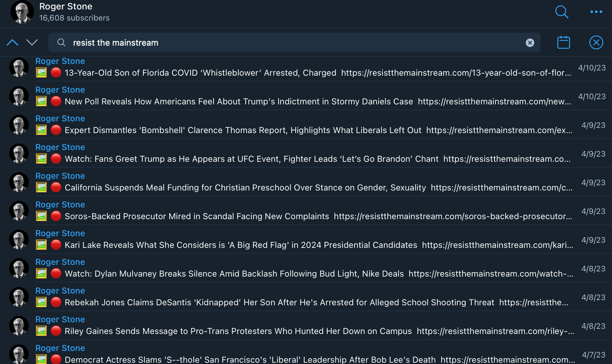Open the calendar jump-to-date icon
The width and height of the screenshot is (612, 364).
563,42
